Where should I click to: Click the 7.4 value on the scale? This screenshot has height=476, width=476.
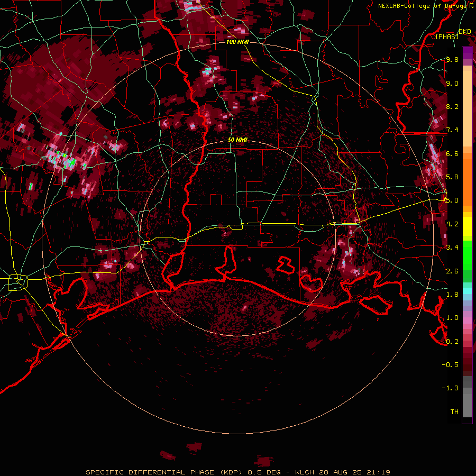tap(452, 130)
